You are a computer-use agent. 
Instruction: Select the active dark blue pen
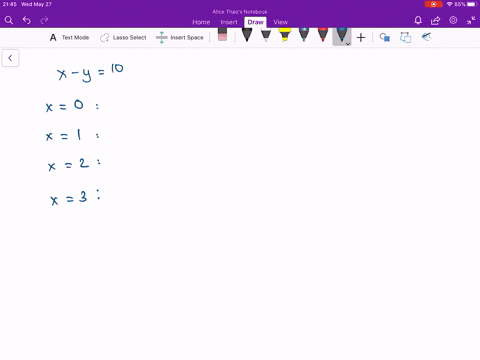coord(342,35)
